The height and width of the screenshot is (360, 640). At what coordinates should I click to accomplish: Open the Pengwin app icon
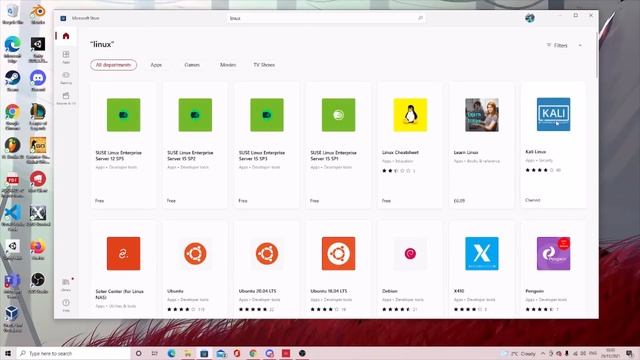(553, 253)
